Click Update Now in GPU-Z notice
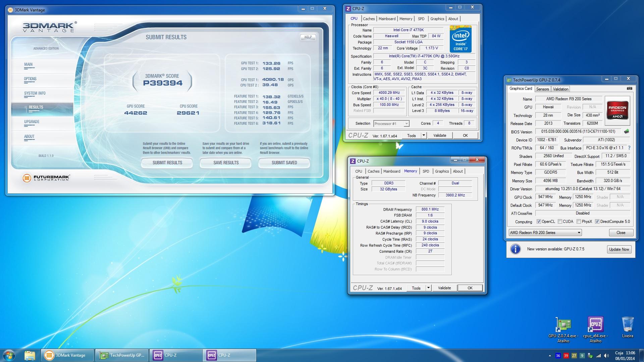The height and width of the screenshot is (362, 644). click(x=619, y=249)
